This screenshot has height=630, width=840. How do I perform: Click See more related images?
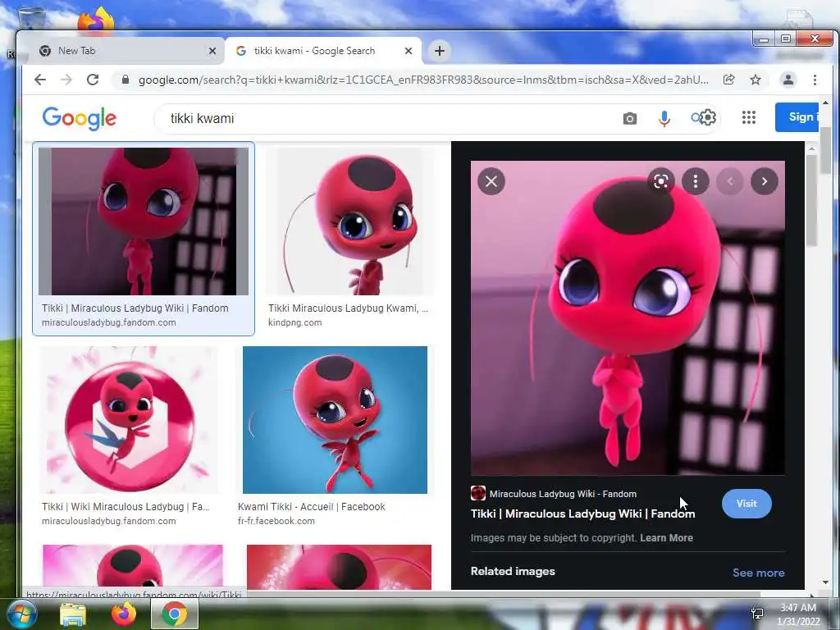tap(758, 573)
